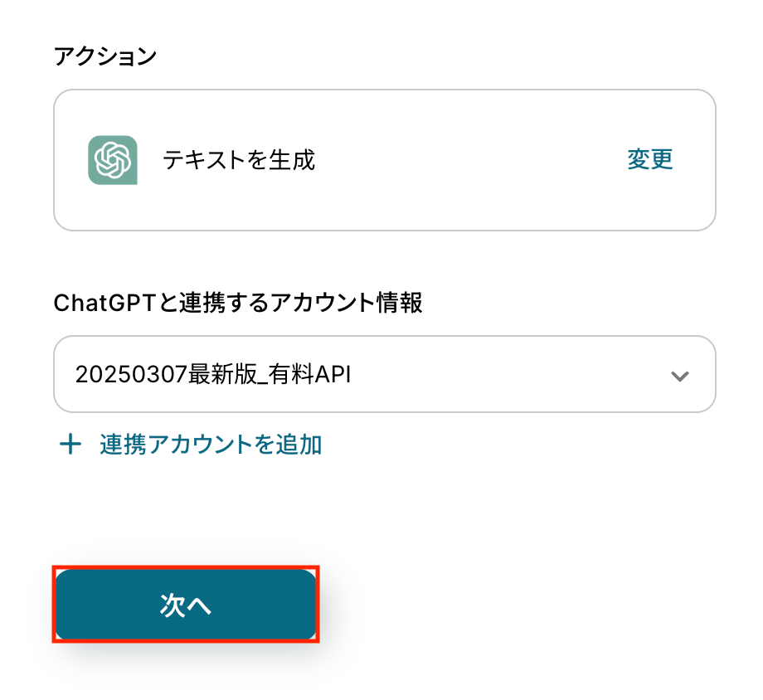Click the plus icon for adding account
This screenshot has width=763, height=700.
[x=70, y=445]
